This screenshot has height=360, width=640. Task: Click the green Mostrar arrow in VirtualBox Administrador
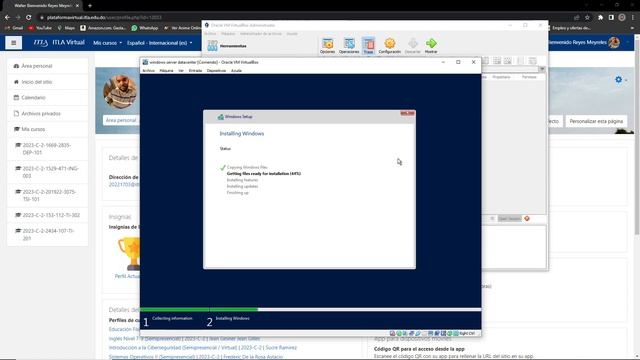pos(431,46)
